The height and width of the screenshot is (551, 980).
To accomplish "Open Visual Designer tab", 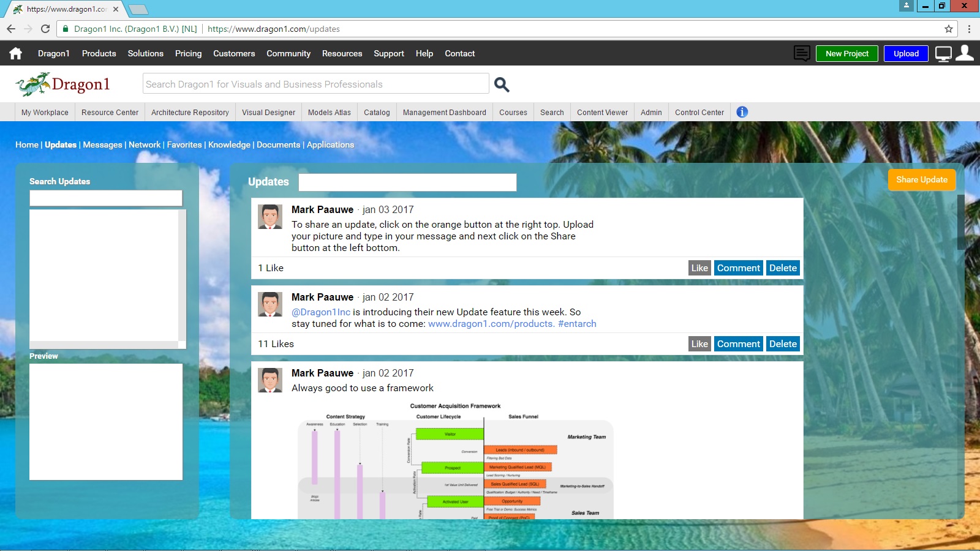I will click(268, 112).
